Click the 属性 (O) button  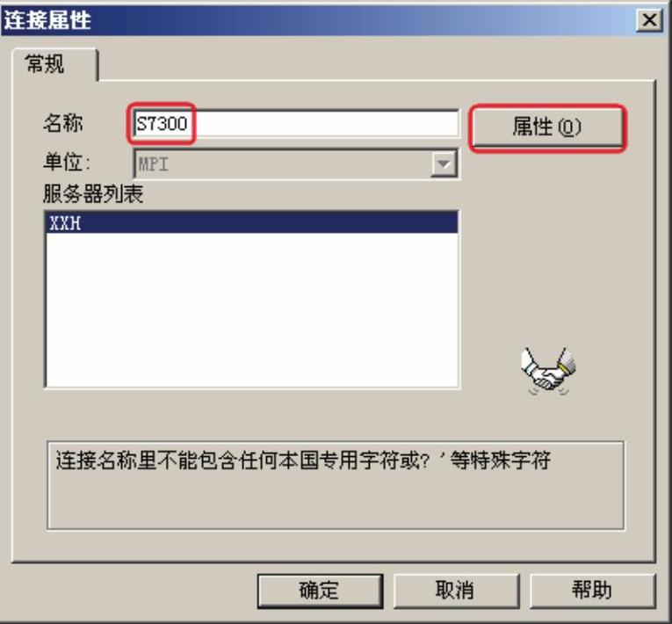(x=547, y=127)
